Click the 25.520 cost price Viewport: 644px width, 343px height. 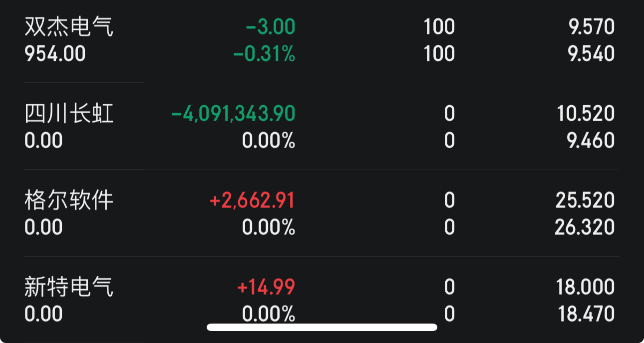(x=585, y=200)
